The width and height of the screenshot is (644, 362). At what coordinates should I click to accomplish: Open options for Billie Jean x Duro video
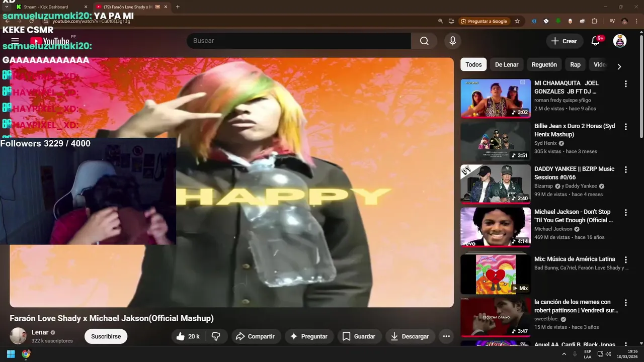pos(626,127)
